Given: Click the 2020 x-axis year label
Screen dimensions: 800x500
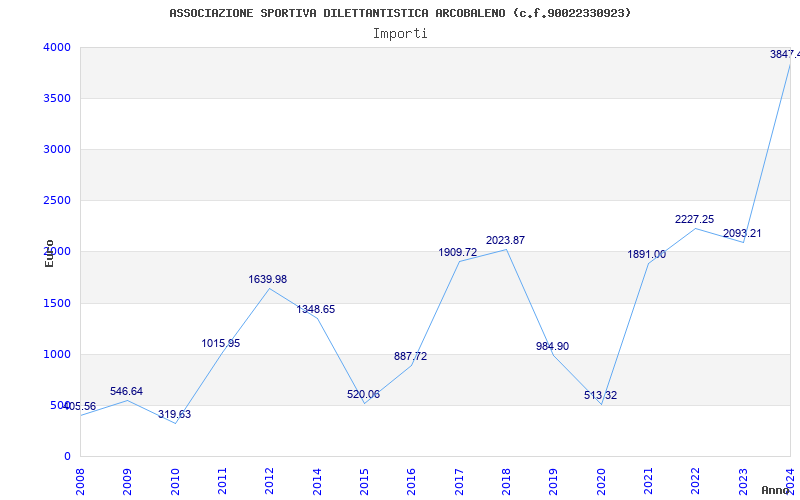Looking at the screenshot, I should coord(601,481).
